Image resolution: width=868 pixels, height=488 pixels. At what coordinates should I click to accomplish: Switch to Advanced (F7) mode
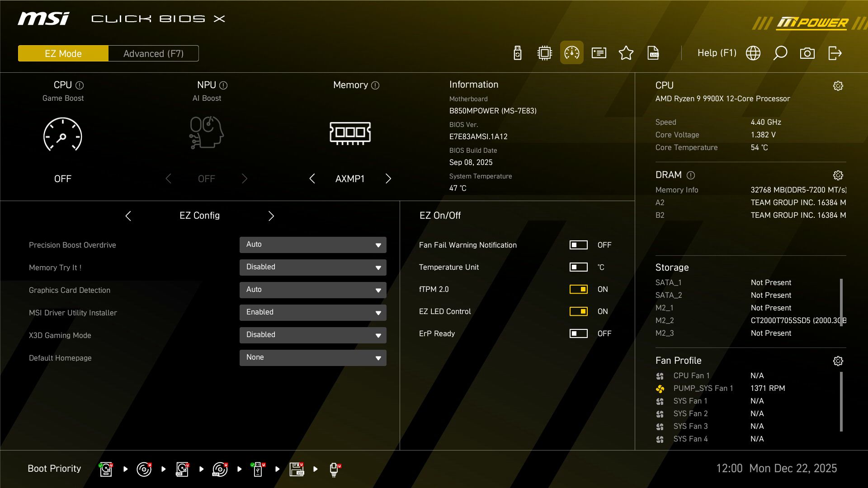(153, 53)
